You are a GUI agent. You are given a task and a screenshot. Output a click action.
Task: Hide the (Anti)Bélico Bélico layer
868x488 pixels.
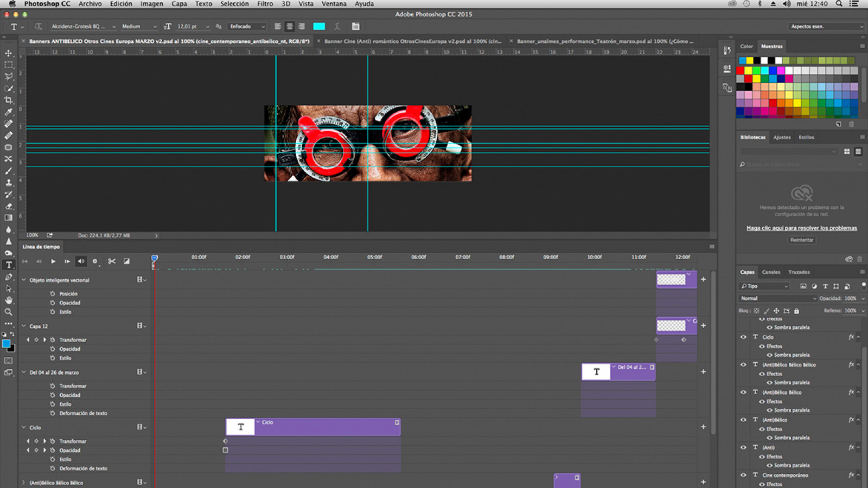click(x=743, y=392)
